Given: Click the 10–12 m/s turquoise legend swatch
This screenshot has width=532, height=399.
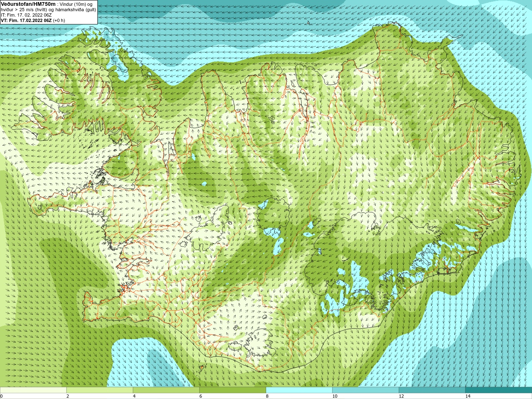Looking at the screenshot, I should pos(366,390).
